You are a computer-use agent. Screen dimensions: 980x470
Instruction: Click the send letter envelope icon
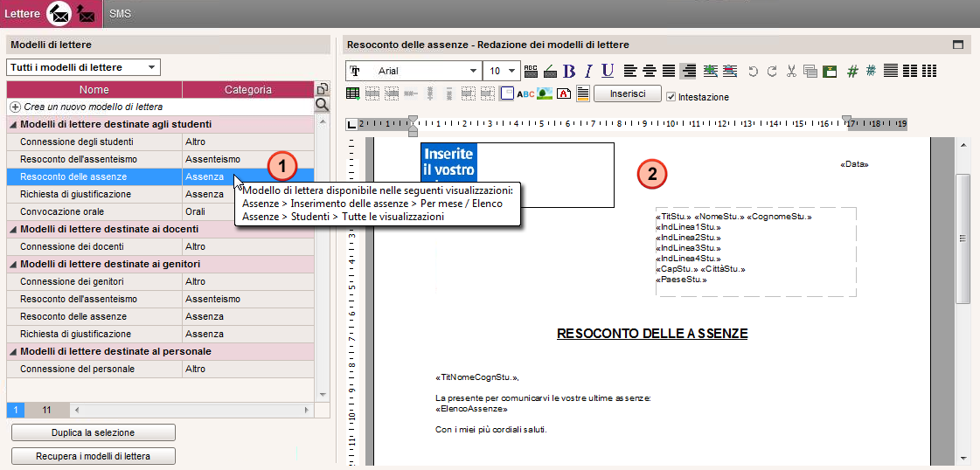click(59, 13)
